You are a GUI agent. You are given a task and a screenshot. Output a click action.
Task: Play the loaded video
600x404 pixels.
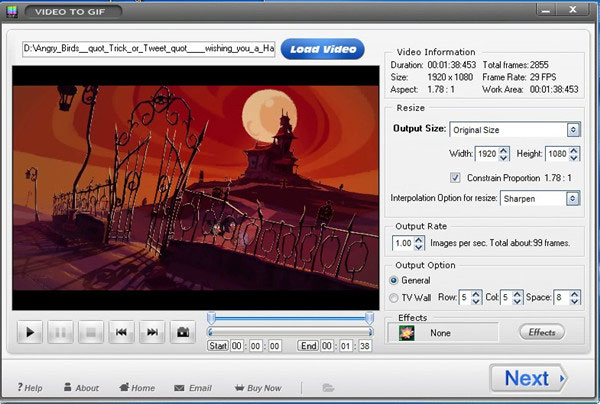coord(30,332)
